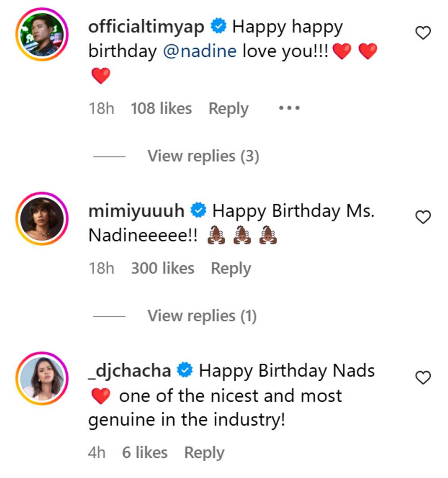The image size is (448, 478).
Task: Open _djchacha's profile avatar
Action: tap(42, 378)
